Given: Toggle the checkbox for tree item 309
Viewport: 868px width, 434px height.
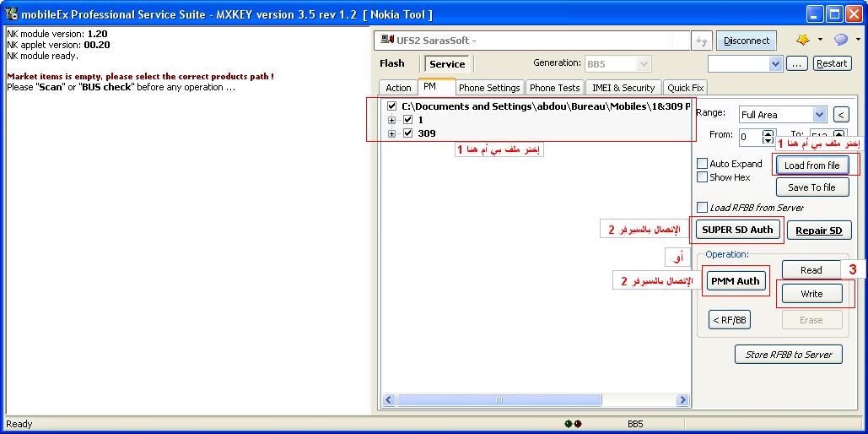Looking at the screenshot, I should 408,133.
